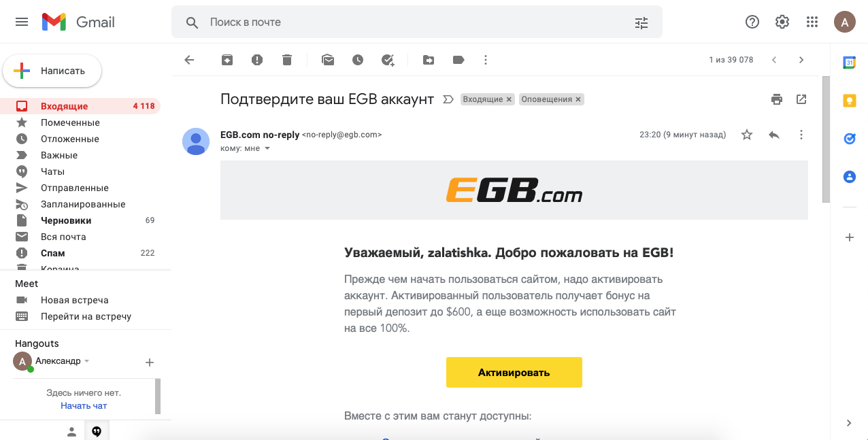Image resolution: width=868 pixels, height=440 pixels.
Task: Star the EGB.com message
Action: click(747, 135)
